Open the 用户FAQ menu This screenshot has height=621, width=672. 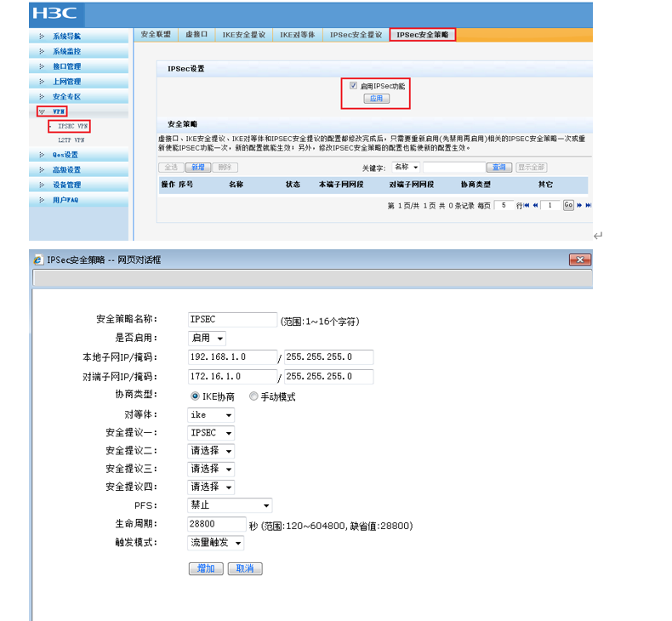(65, 200)
